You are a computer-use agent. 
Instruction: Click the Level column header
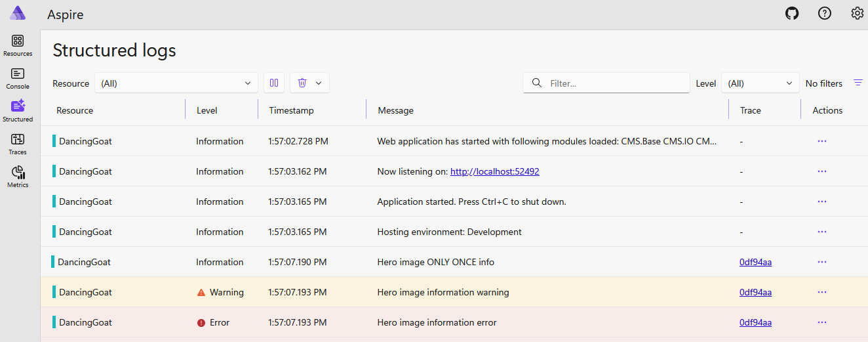tap(207, 110)
